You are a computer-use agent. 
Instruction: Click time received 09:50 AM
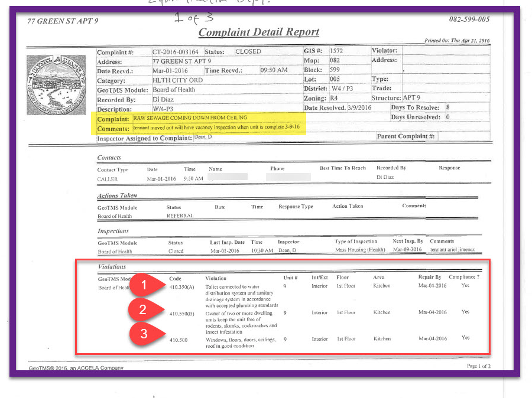click(274, 70)
